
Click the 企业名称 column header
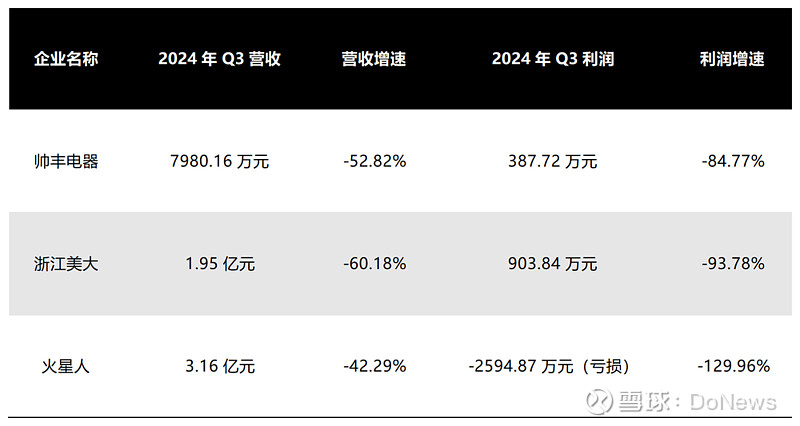pos(66,59)
